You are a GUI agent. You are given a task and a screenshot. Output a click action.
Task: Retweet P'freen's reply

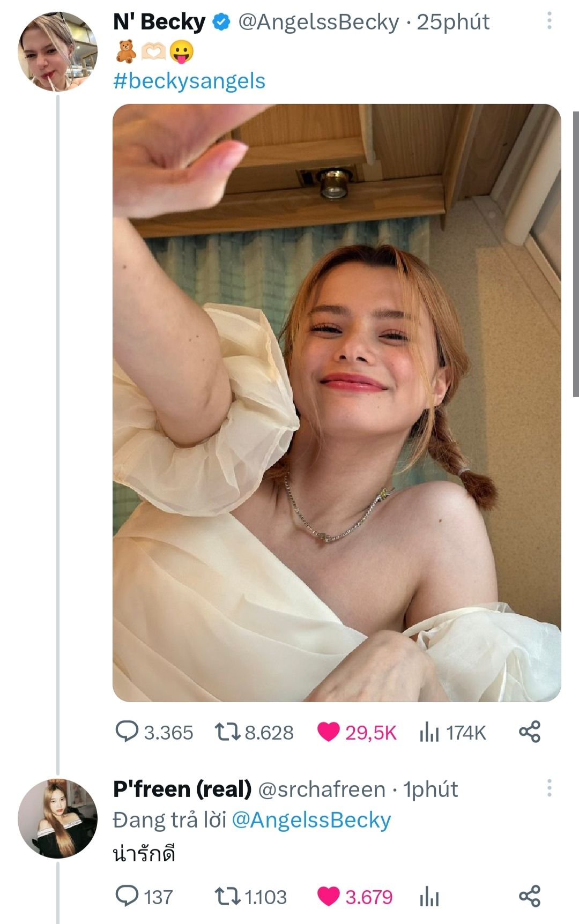pos(227,896)
